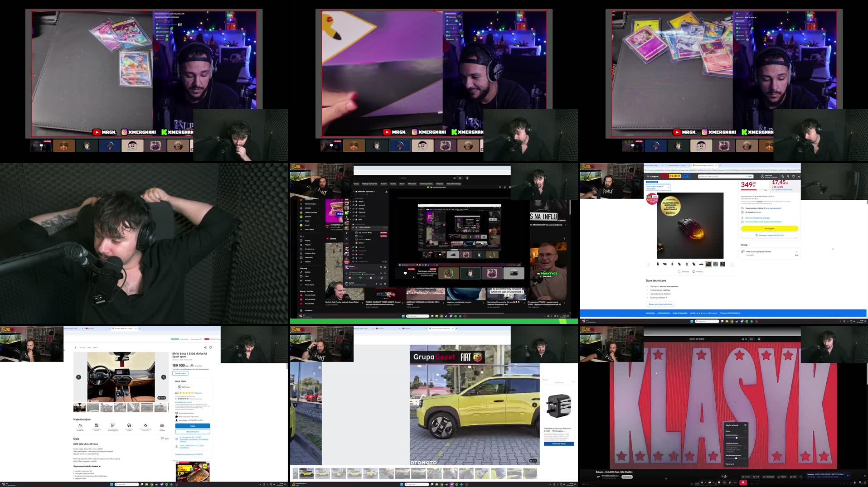Click the blue Napisz button on the BMW listing
The width and height of the screenshot is (868, 487).
(193, 426)
